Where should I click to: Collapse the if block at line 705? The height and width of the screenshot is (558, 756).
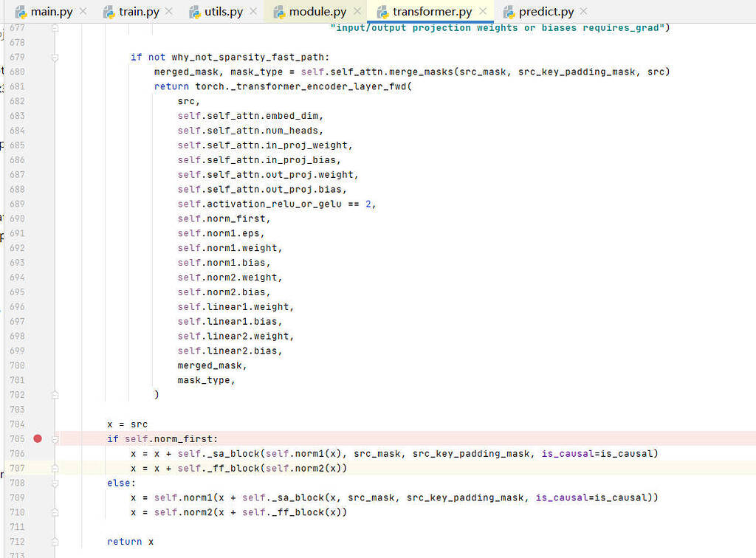pos(55,439)
